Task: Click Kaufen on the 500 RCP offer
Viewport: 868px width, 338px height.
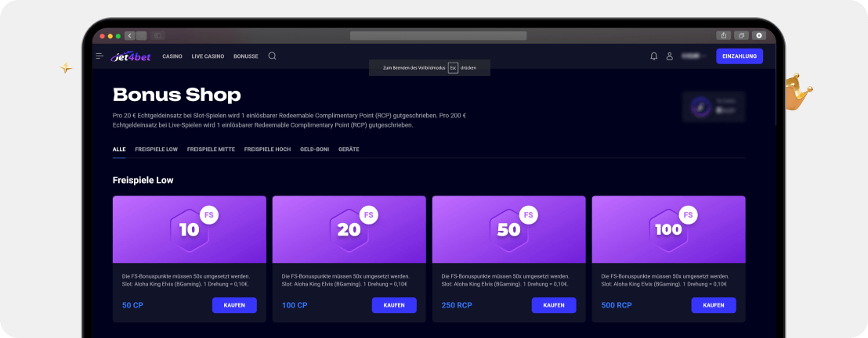Action: (713, 305)
